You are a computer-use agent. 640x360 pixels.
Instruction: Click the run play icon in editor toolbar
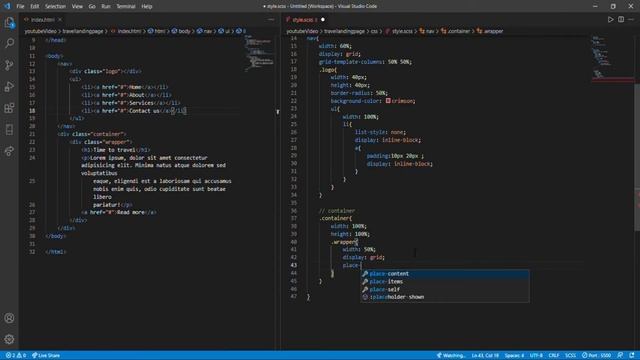(611, 20)
